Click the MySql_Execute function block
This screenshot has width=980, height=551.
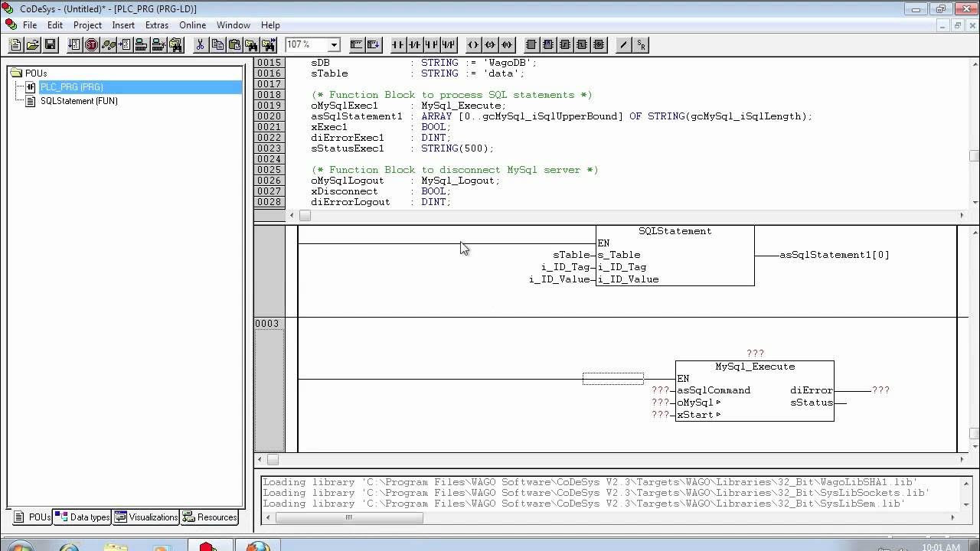[x=755, y=390]
